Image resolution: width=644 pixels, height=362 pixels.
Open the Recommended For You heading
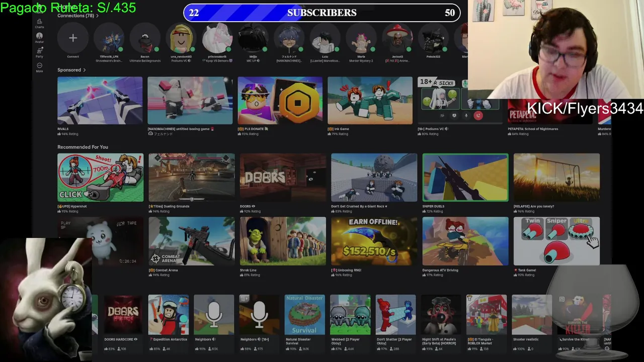(83, 147)
